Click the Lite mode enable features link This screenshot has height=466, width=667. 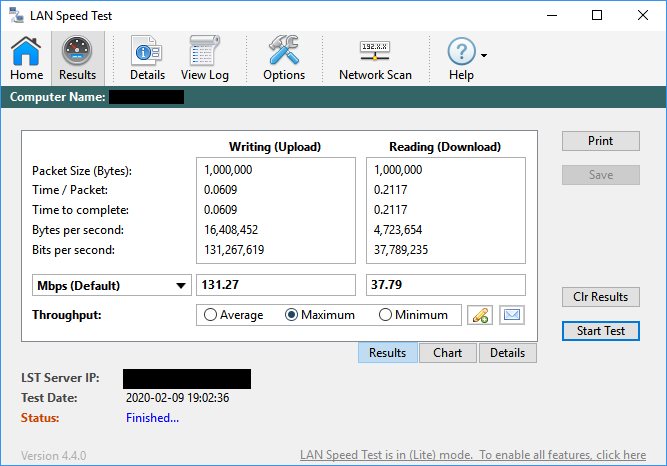point(473,455)
